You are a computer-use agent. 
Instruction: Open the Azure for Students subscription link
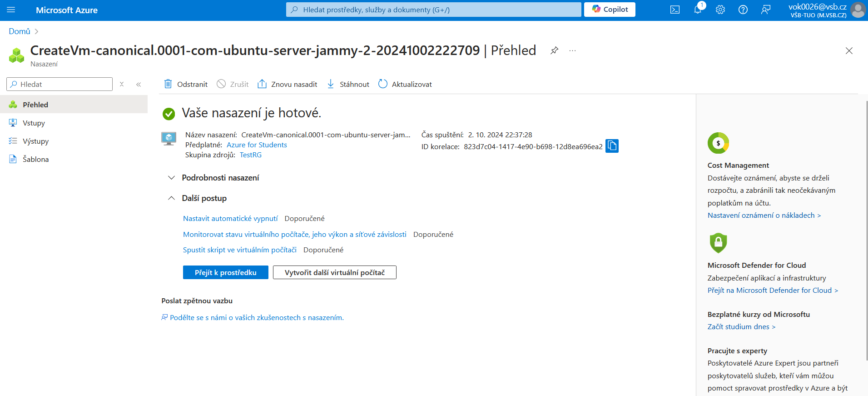pyautogui.click(x=257, y=145)
